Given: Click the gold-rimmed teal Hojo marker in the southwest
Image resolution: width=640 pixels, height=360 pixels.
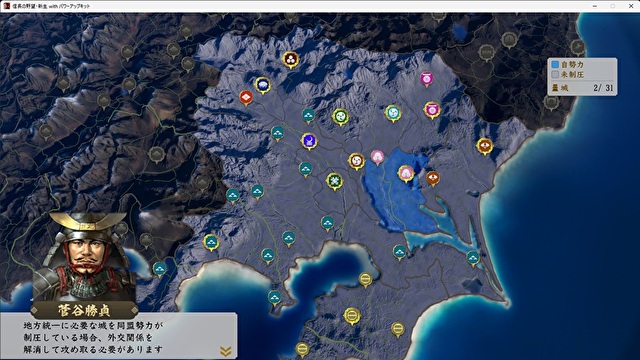Looking at the screenshot, I should 211,242.
